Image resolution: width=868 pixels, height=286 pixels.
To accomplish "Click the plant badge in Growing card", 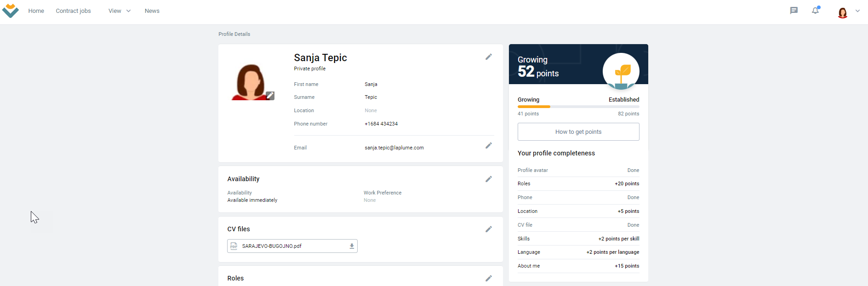I will click(621, 71).
